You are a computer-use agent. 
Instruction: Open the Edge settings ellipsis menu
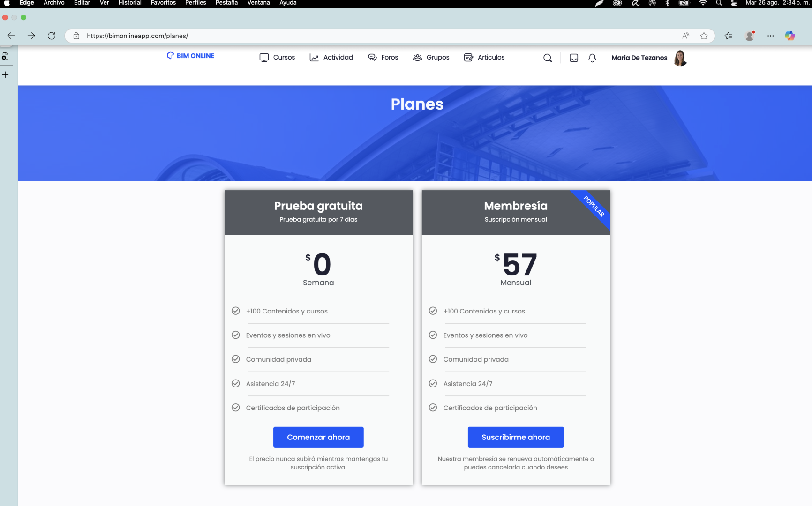tap(770, 36)
